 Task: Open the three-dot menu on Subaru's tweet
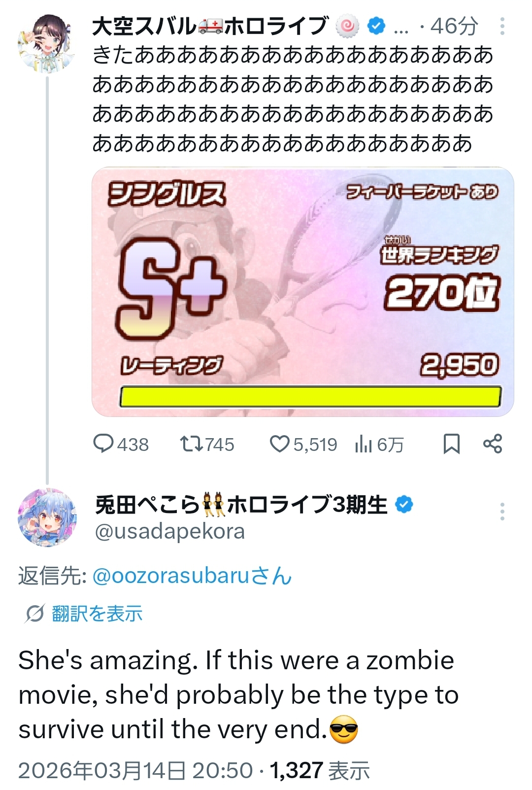[x=502, y=27]
